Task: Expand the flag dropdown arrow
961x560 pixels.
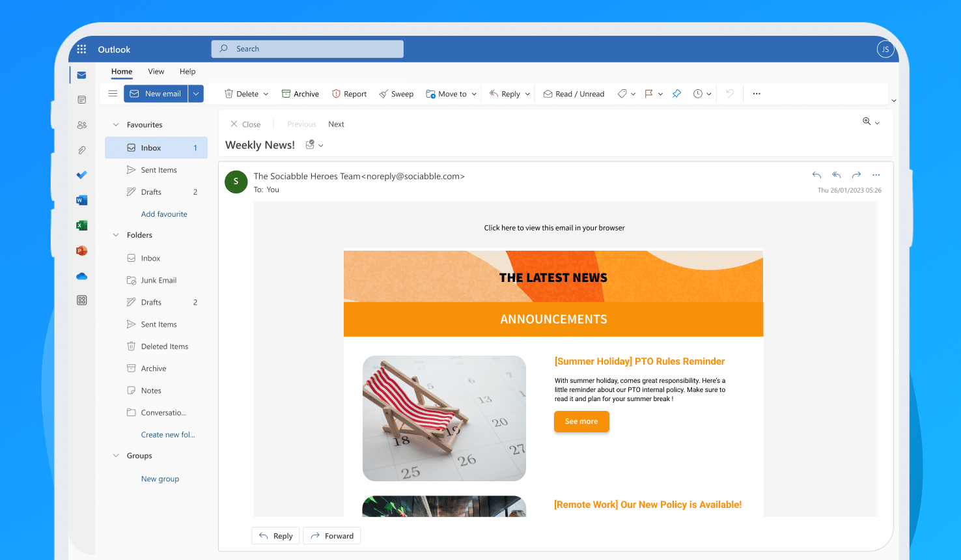Action: (660, 94)
